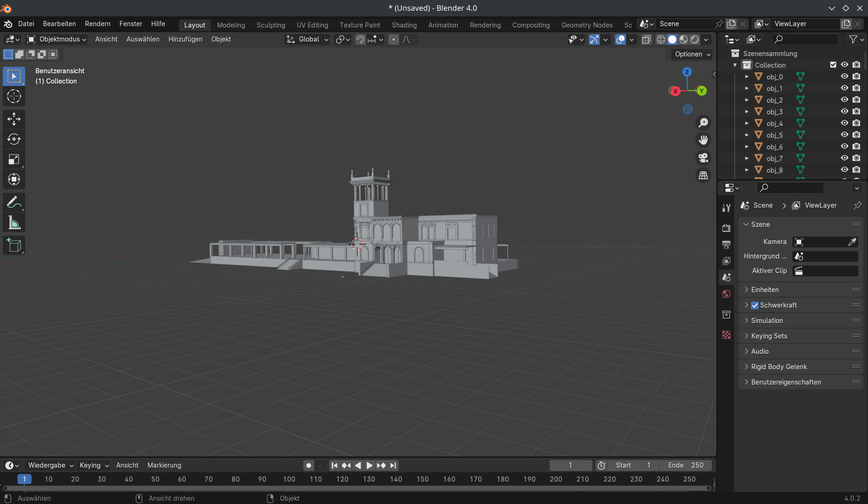Select the Scale tool

14,160
